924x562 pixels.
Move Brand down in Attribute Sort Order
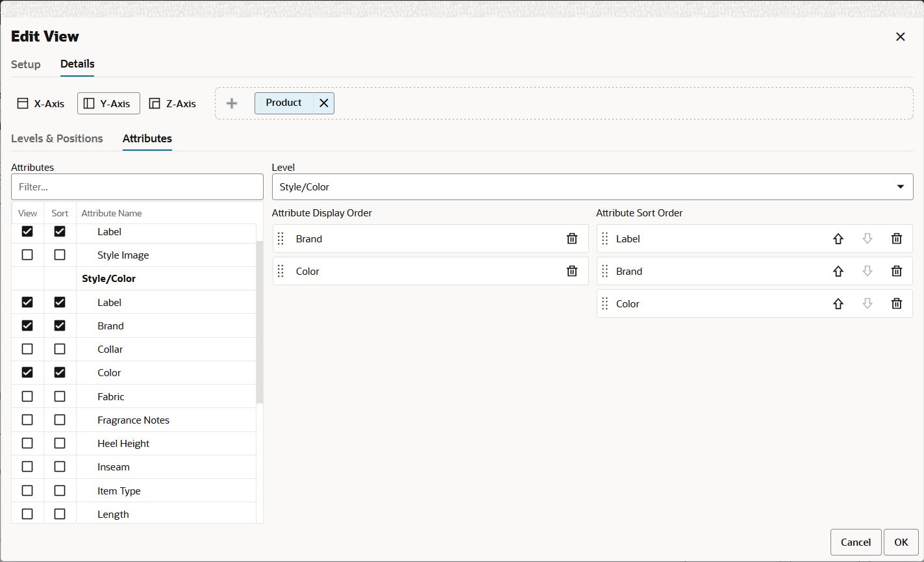pyautogui.click(x=868, y=271)
